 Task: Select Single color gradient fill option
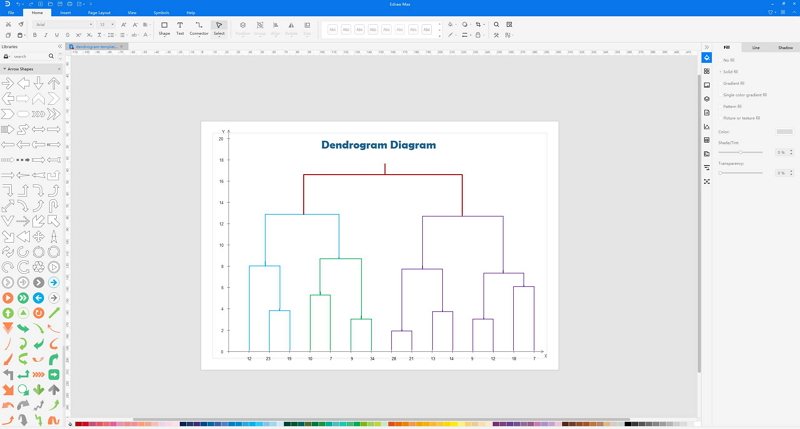pyautogui.click(x=744, y=95)
